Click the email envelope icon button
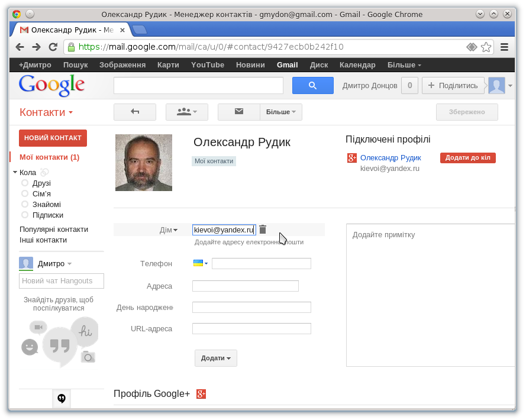Screen dimensions: 526x420 pos(239,112)
